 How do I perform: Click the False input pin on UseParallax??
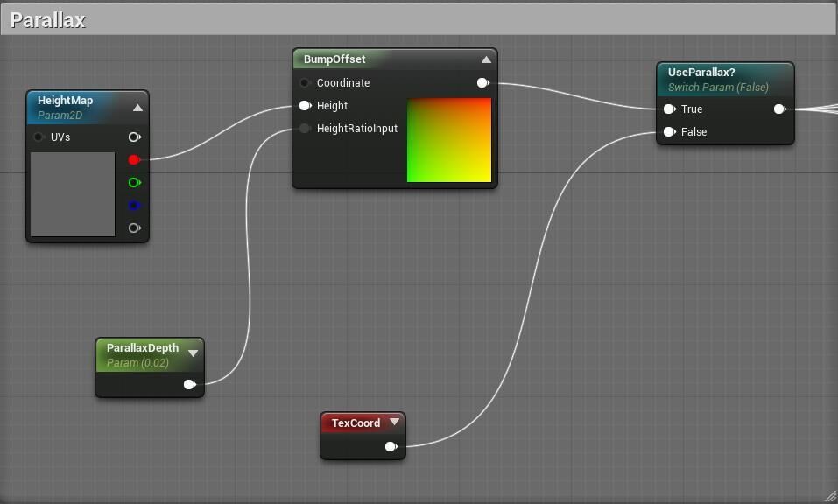[x=669, y=132]
